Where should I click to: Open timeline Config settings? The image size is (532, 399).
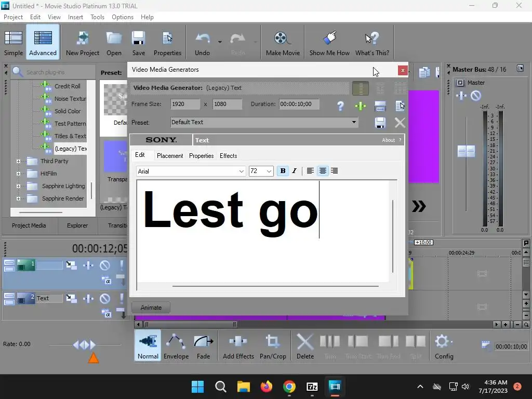click(x=444, y=345)
